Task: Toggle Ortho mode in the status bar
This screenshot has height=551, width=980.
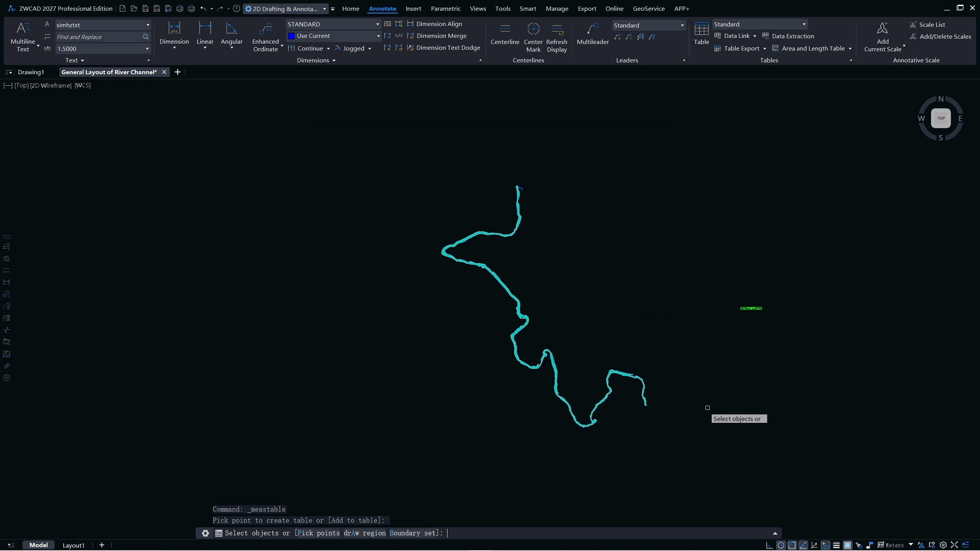Action: [x=769, y=545]
